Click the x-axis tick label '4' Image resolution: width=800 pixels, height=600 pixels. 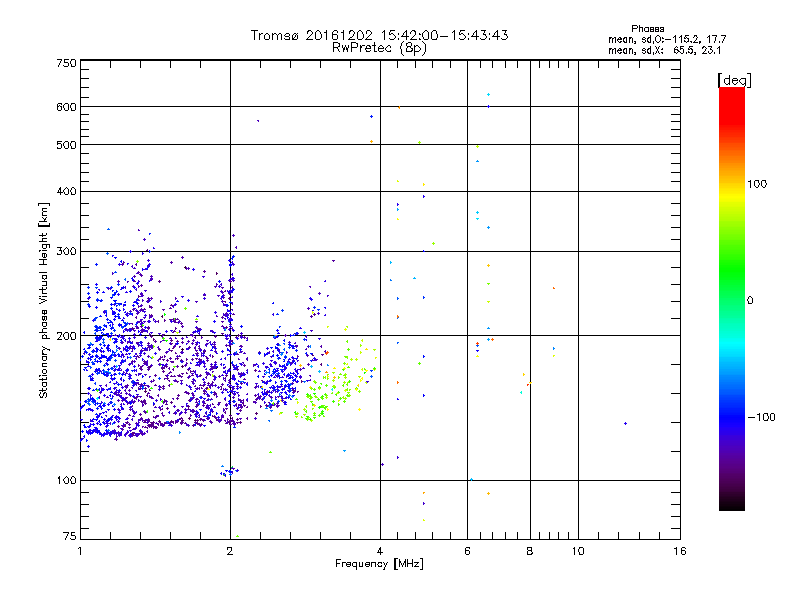pos(380,551)
